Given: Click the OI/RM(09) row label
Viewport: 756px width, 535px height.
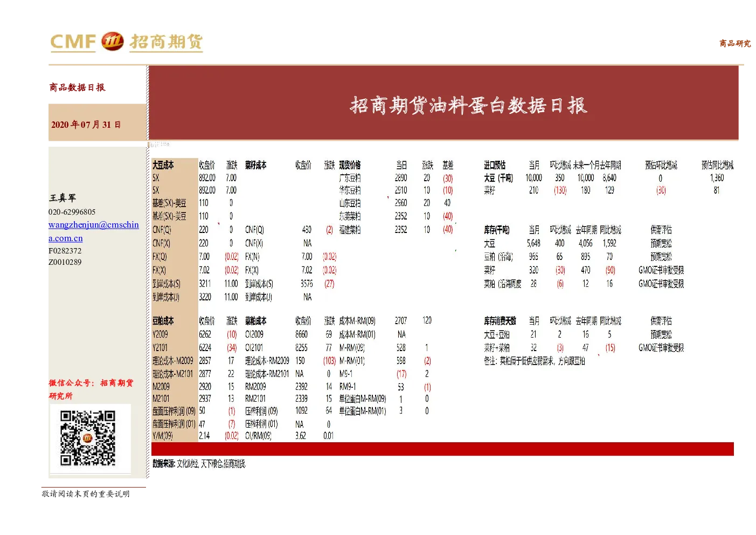Looking at the screenshot, I should [x=258, y=436].
